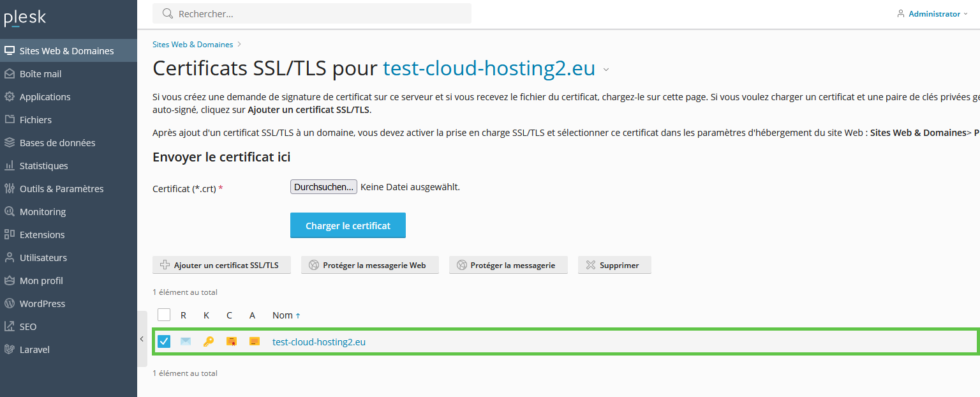The image size is (980, 397).
Task: Click the R column header
Action: click(184, 315)
